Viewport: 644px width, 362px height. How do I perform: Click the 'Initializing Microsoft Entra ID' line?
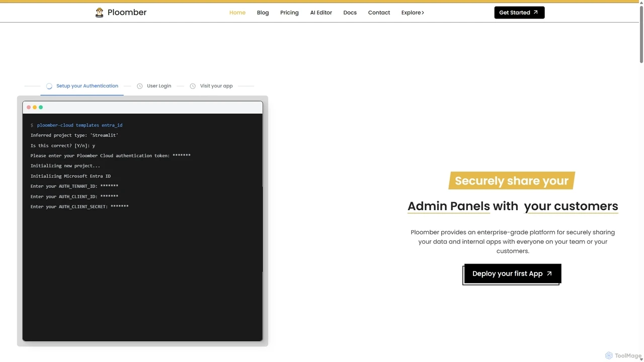[70, 176]
